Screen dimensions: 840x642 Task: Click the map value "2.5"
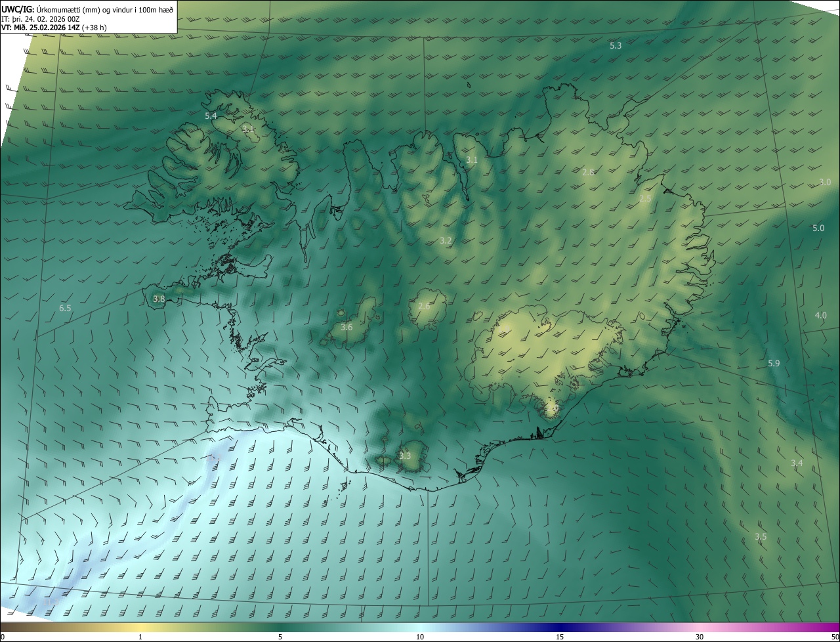pyautogui.click(x=645, y=198)
